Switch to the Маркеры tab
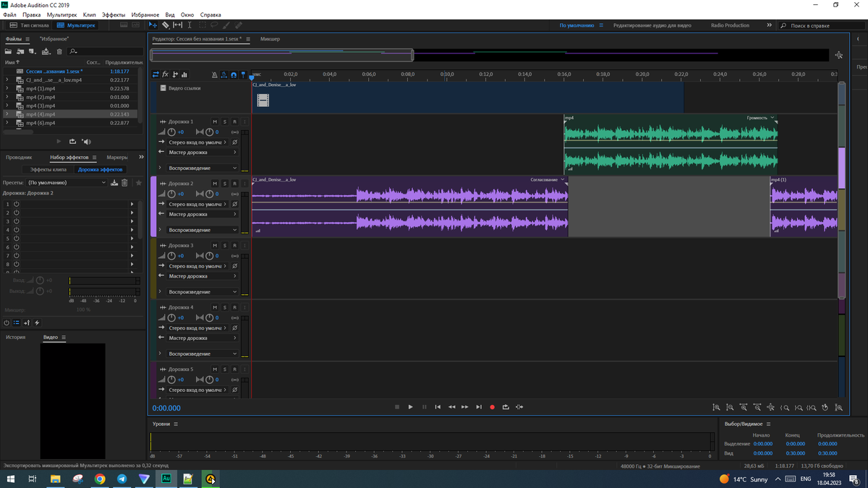The width and height of the screenshot is (868, 488). 117,157
